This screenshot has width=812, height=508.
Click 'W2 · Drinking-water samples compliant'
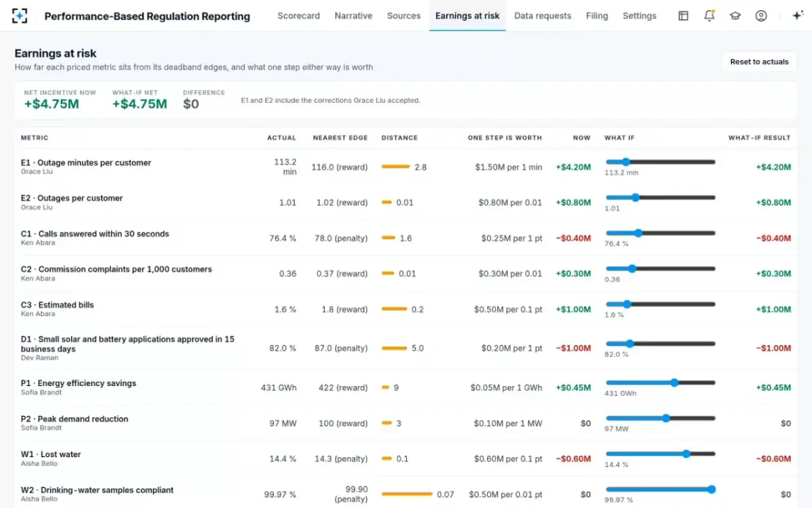pyautogui.click(x=97, y=490)
